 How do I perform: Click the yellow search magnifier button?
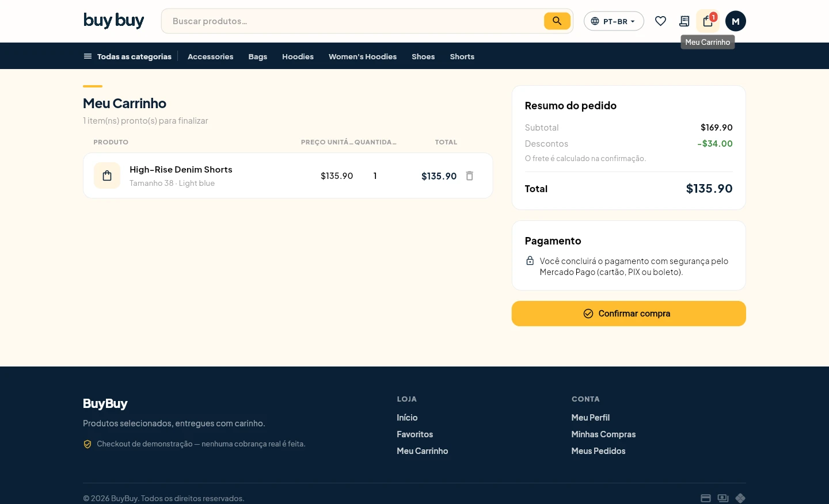[557, 21]
